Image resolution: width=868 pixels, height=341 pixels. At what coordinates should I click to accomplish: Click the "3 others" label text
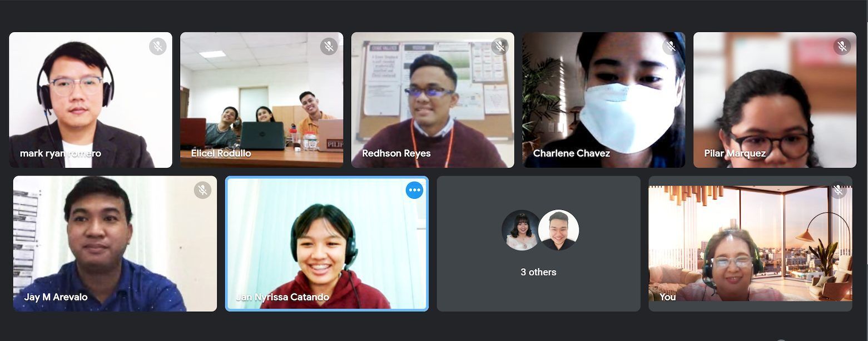[538, 272]
